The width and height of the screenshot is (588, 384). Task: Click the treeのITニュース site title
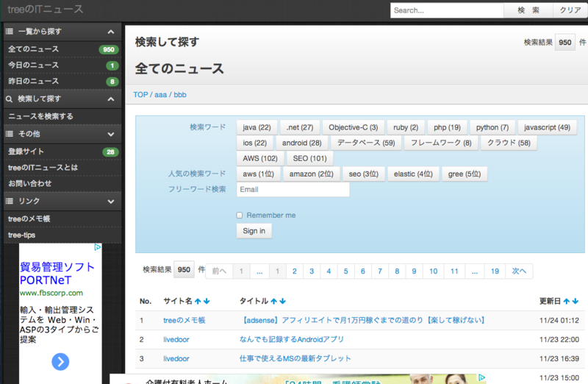46,10
